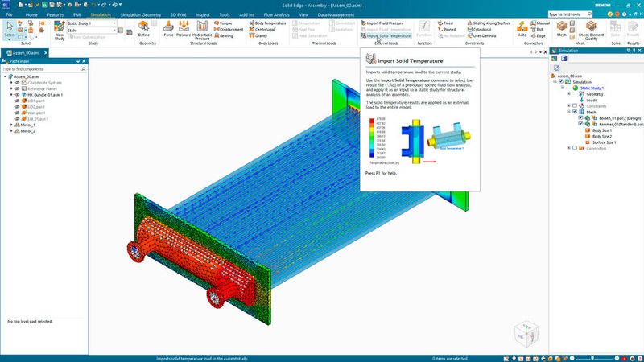Open the Flow Analysis ribbon tab
This screenshot has width=644, height=362.
pos(276,14)
